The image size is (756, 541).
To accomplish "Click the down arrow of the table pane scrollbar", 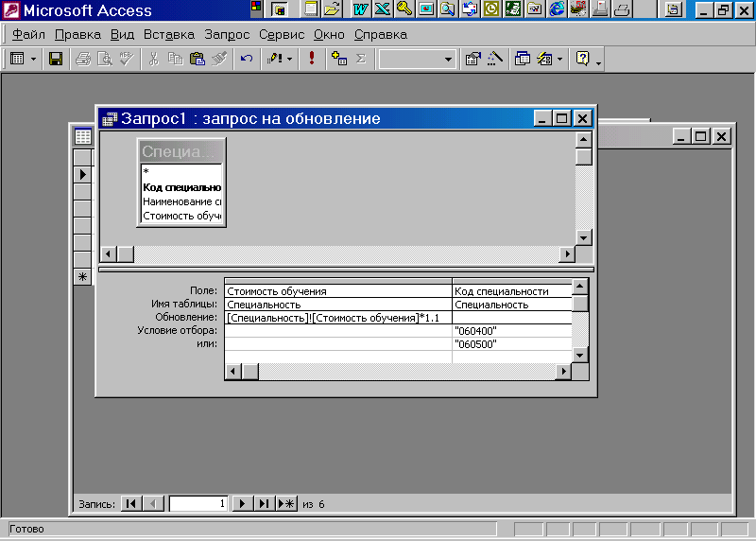I will click(x=584, y=237).
